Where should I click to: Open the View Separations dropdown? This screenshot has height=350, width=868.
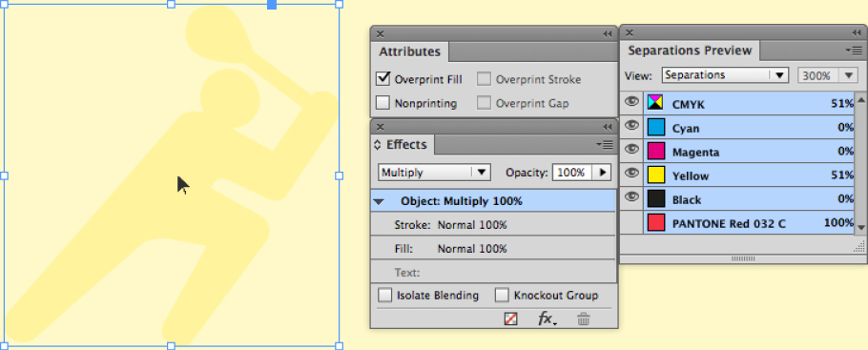(x=725, y=75)
